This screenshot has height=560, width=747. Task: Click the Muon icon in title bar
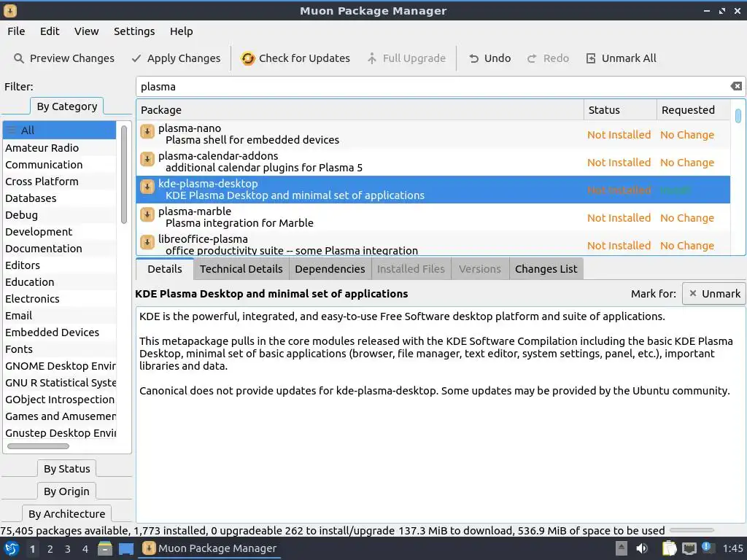click(x=10, y=10)
